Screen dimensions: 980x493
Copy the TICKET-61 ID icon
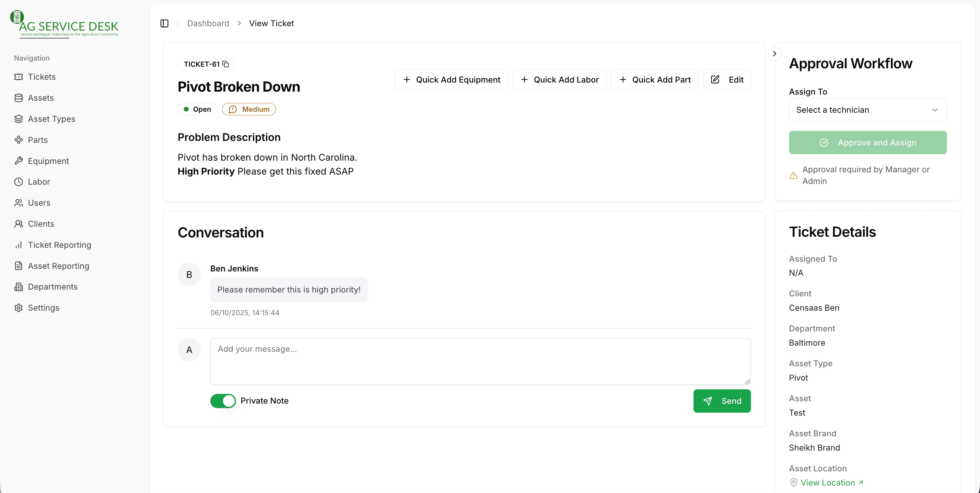pyautogui.click(x=226, y=64)
